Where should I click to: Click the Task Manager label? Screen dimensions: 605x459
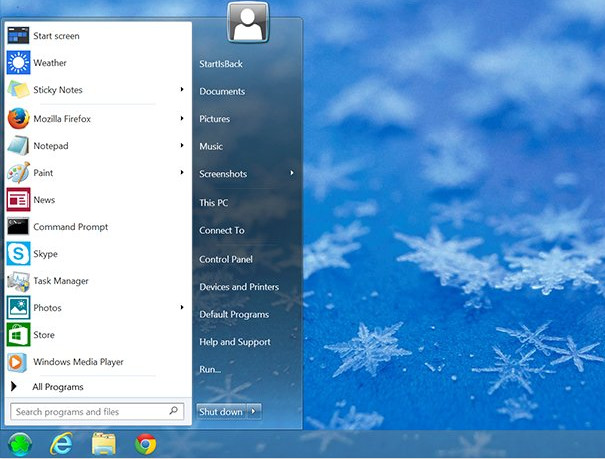(61, 281)
